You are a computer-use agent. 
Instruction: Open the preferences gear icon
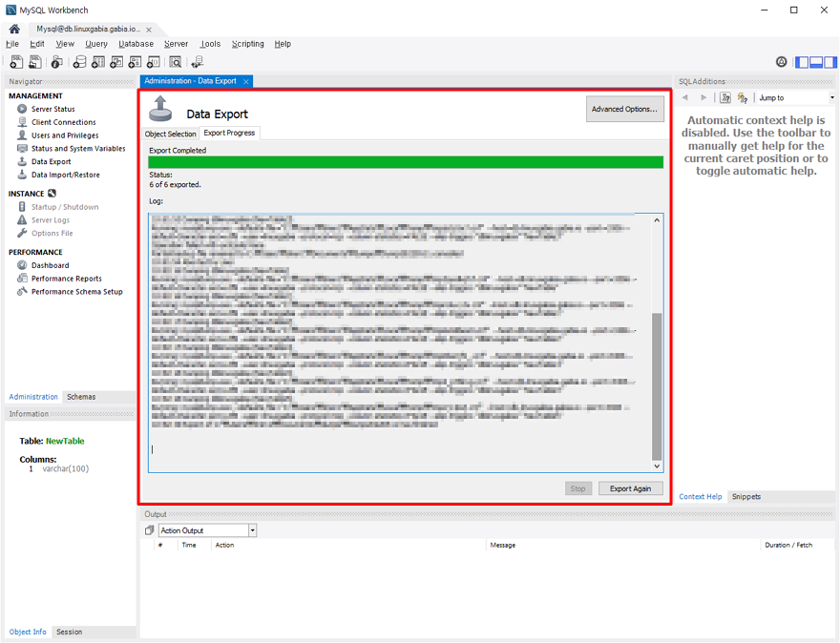tap(782, 62)
